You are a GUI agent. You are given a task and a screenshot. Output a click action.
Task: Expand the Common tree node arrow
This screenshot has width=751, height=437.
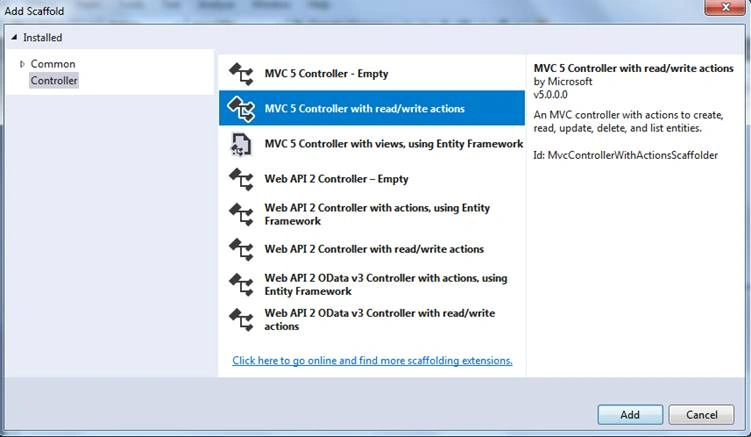(x=22, y=64)
